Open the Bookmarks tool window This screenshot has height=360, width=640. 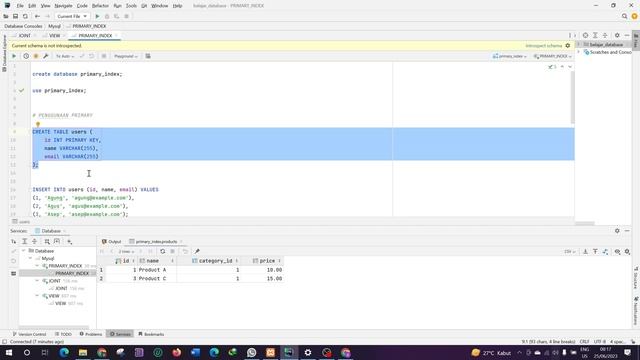tap(151, 334)
